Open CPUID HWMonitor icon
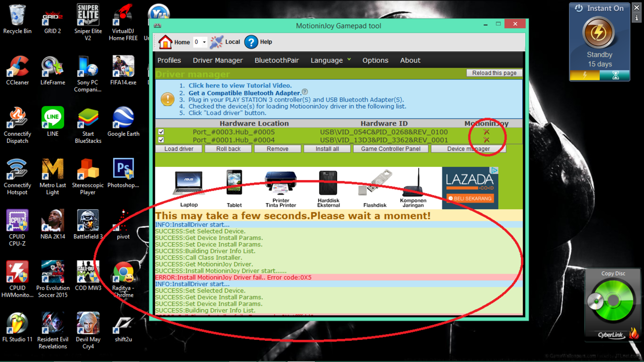 (17, 279)
